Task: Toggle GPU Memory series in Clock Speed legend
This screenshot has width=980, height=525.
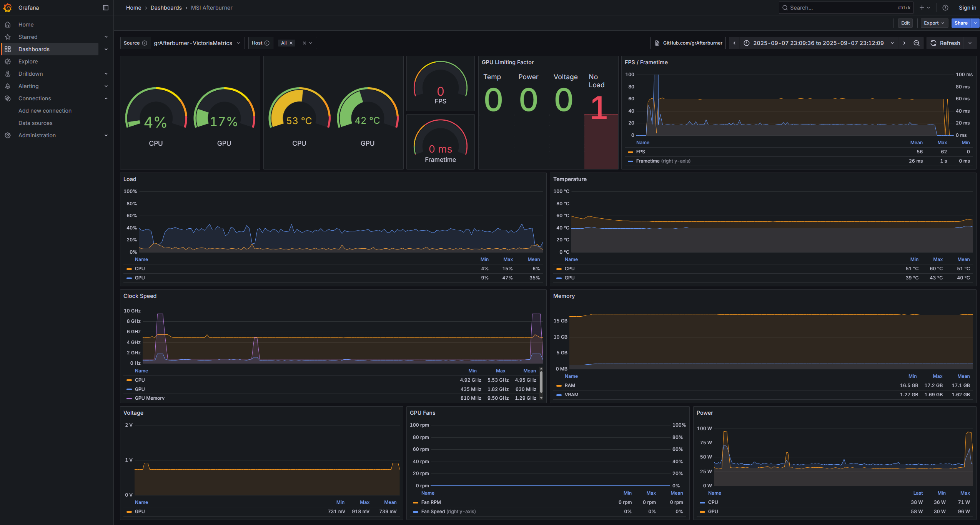Action: pyautogui.click(x=149, y=398)
